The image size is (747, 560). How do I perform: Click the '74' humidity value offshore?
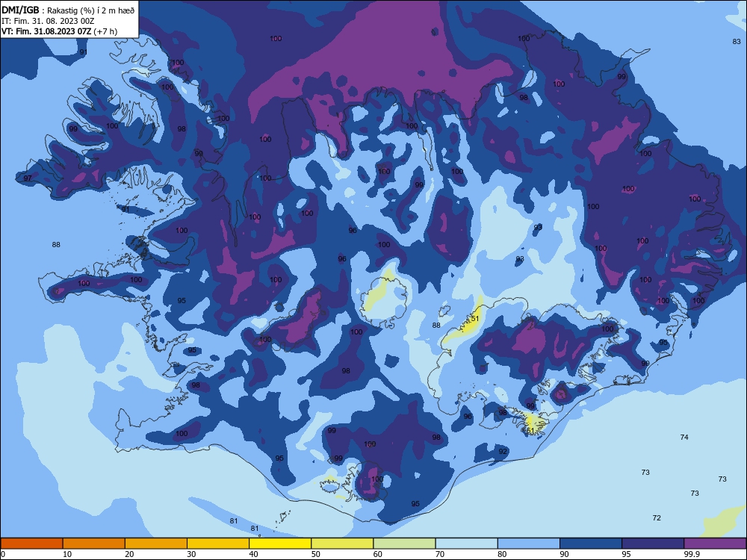pyautogui.click(x=684, y=437)
